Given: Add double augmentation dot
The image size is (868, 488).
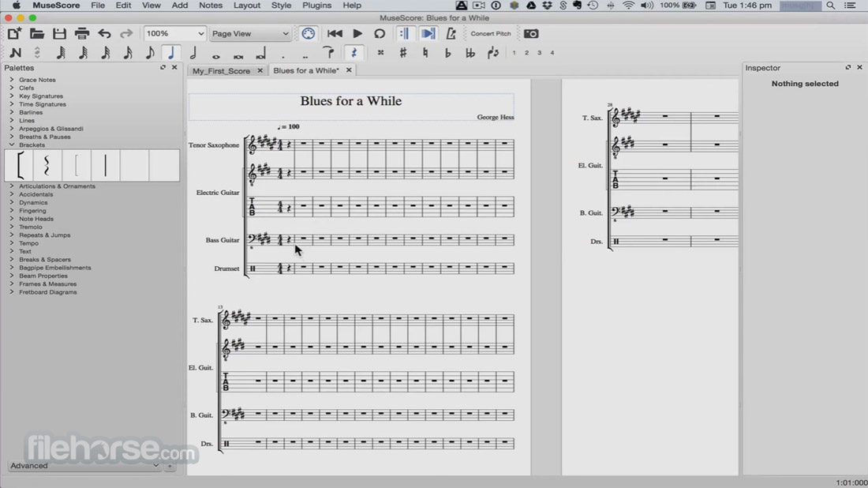Looking at the screenshot, I should [305, 55].
